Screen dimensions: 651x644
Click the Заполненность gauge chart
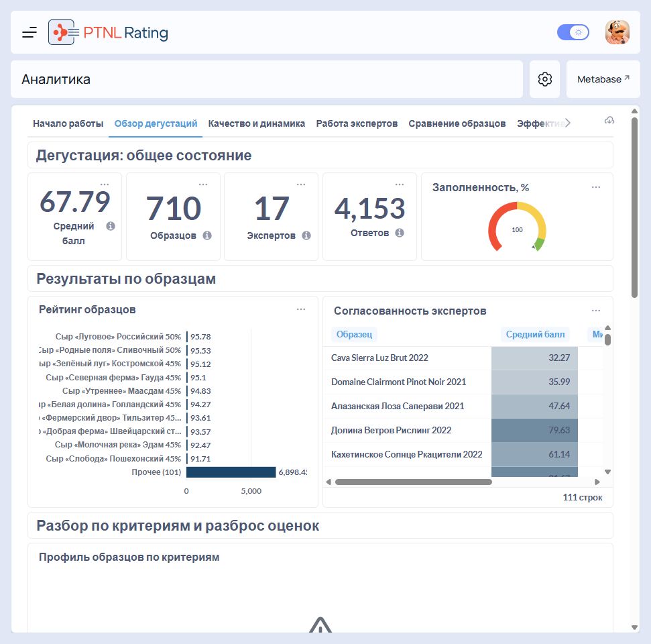[x=517, y=227]
